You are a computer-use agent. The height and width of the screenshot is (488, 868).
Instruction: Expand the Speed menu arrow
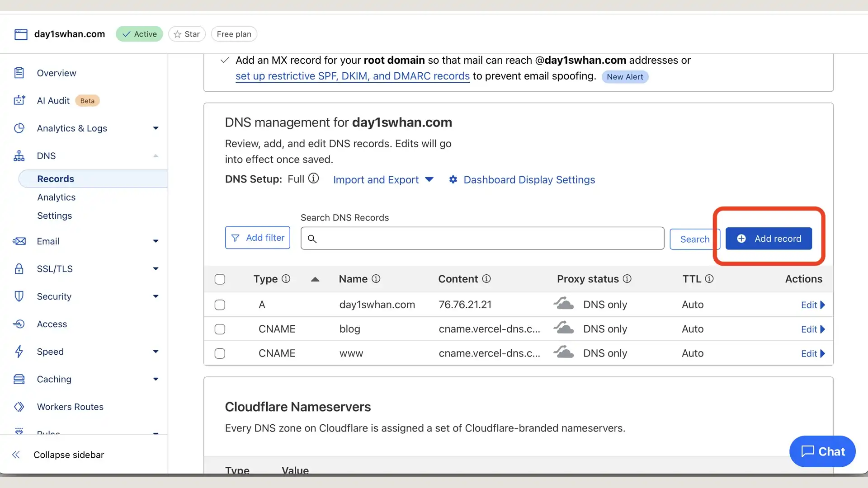156,352
